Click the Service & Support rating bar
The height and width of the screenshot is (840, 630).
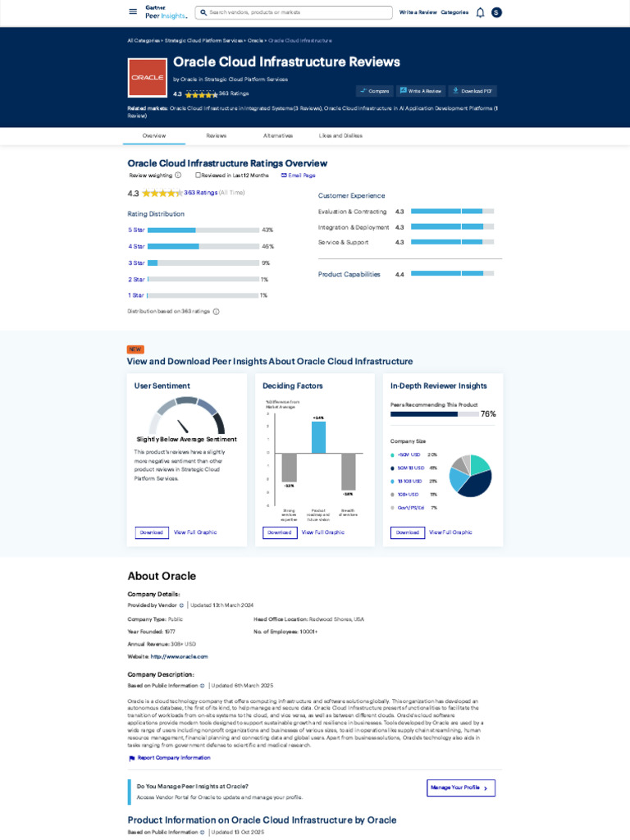point(452,242)
